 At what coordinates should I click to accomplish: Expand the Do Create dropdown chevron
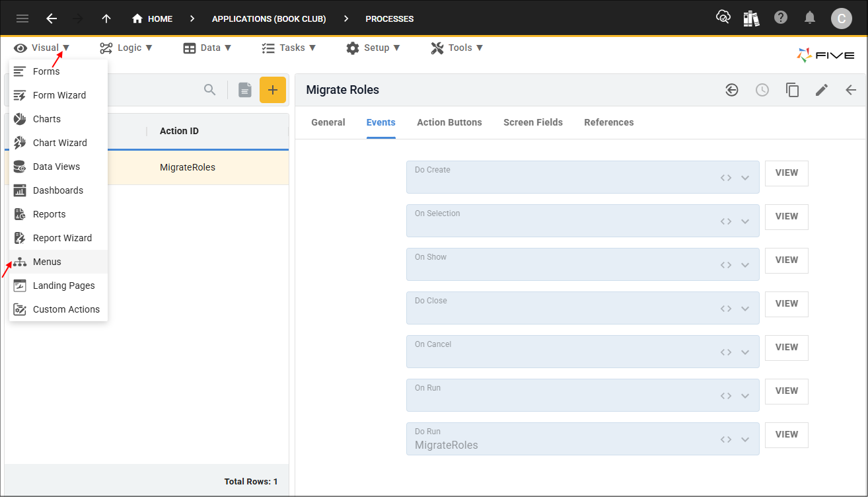pos(745,178)
